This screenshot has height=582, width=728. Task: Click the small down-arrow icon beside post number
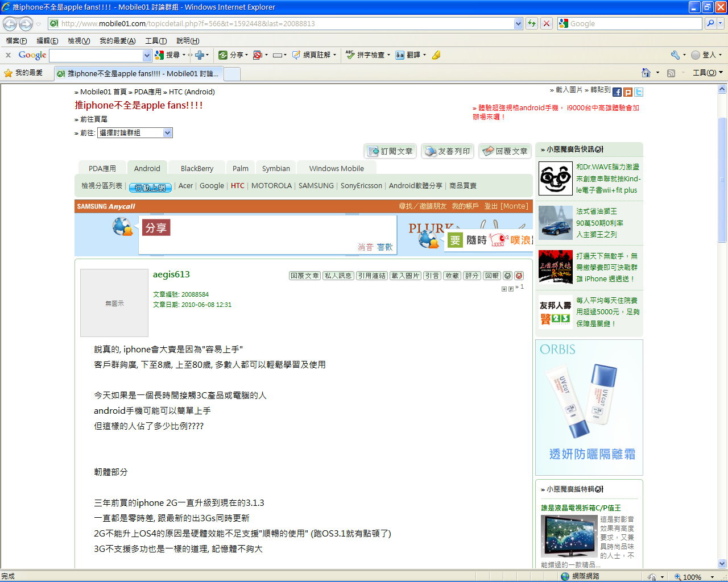point(504,289)
